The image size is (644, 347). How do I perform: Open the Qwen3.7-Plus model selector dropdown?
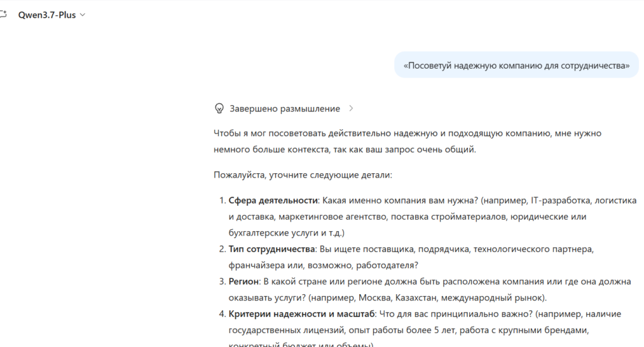[x=52, y=15]
